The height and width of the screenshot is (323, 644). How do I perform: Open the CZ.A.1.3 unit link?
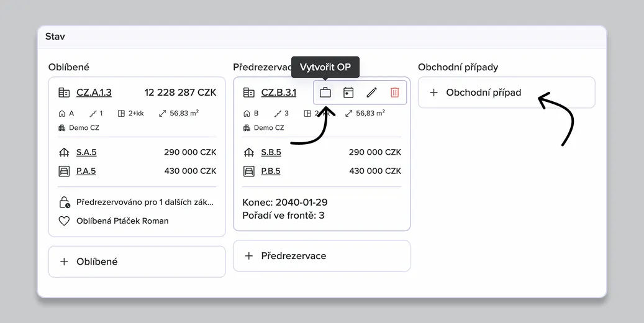pyautogui.click(x=94, y=93)
